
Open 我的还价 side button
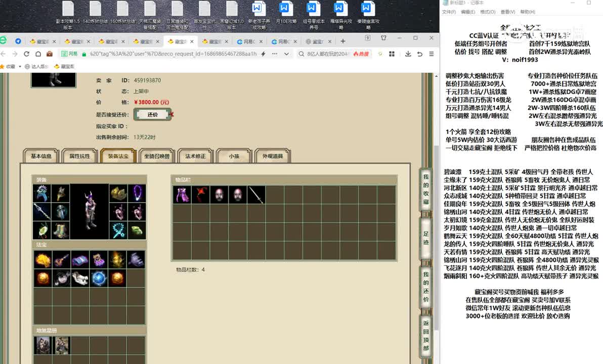[x=426, y=287]
